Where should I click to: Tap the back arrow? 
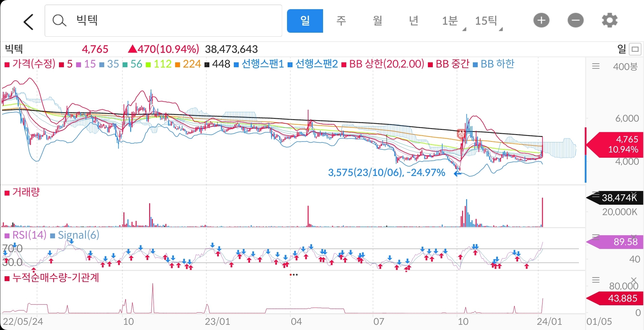tap(28, 22)
